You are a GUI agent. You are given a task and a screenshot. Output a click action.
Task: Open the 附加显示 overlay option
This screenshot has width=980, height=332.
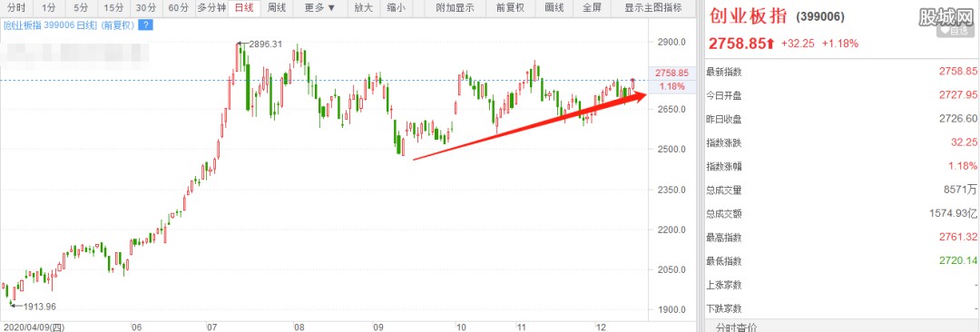(x=455, y=8)
